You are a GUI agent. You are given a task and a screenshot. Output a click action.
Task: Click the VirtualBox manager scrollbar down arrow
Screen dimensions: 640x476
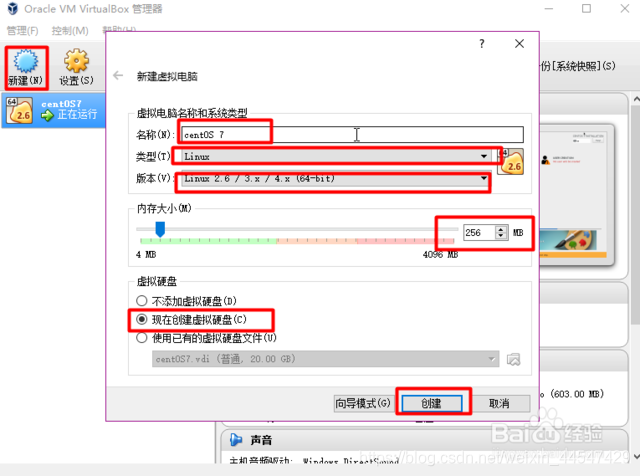pyautogui.click(x=636, y=456)
